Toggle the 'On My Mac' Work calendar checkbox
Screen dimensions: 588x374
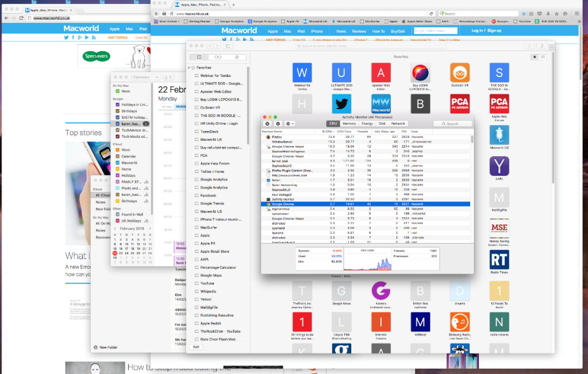coord(117,91)
